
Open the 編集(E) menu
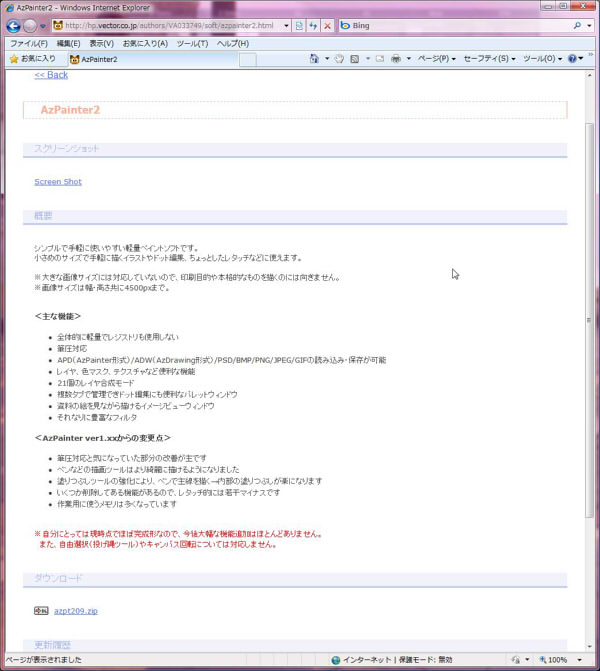pyautogui.click(x=68, y=44)
